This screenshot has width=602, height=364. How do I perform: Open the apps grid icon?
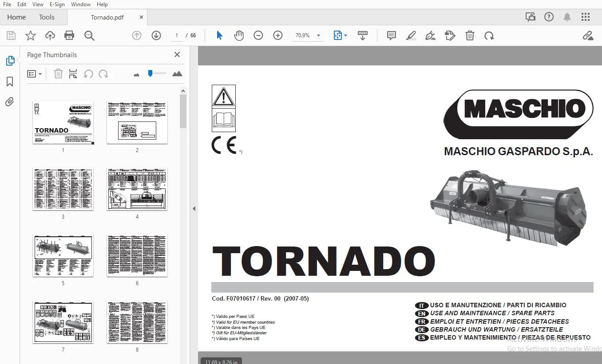tap(586, 17)
